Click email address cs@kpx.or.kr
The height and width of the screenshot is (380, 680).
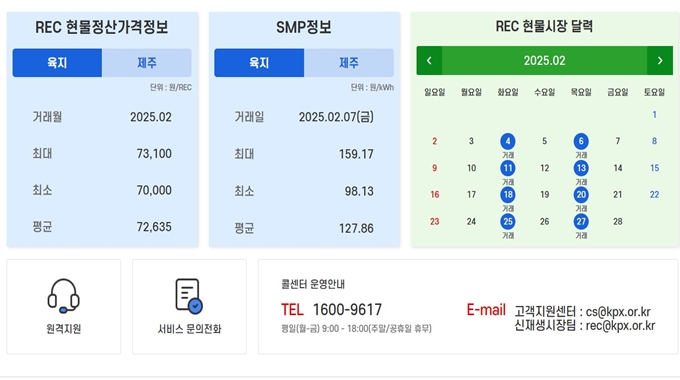[x=618, y=312]
